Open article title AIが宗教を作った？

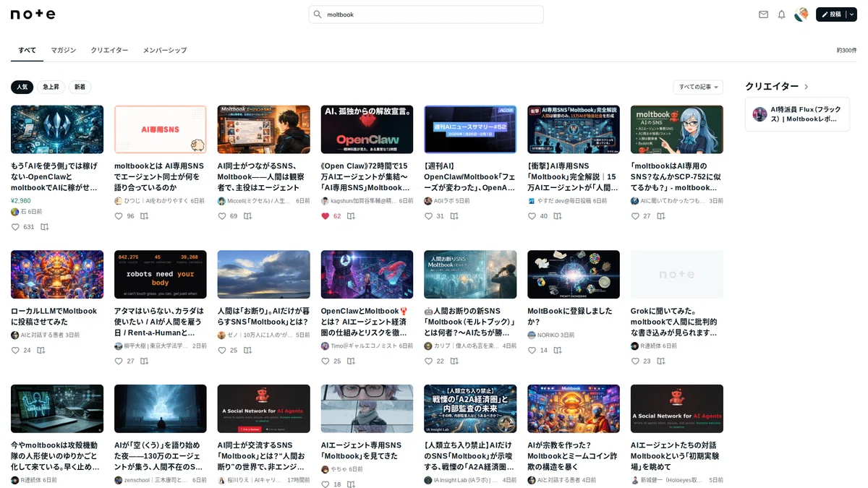pos(573,455)
